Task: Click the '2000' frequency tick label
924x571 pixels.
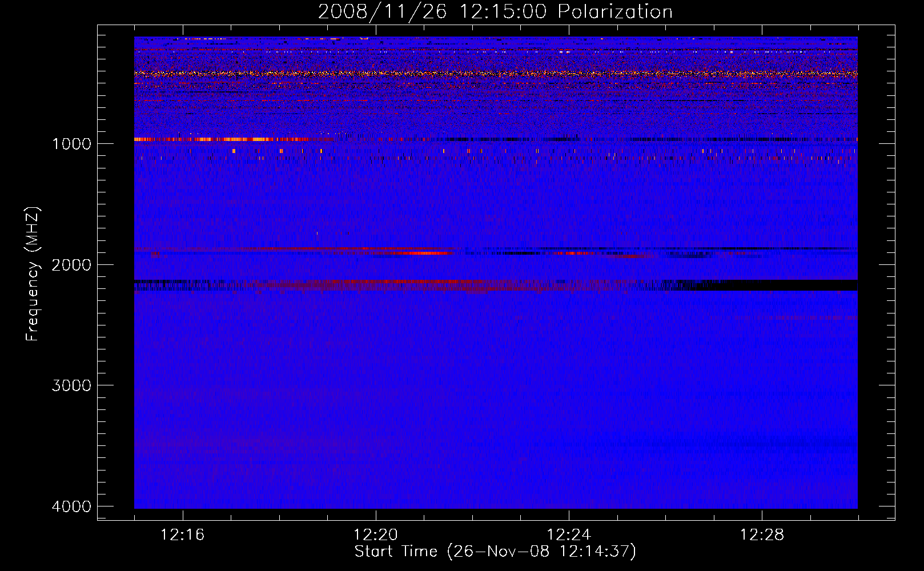Action: [x=71, y=264]
